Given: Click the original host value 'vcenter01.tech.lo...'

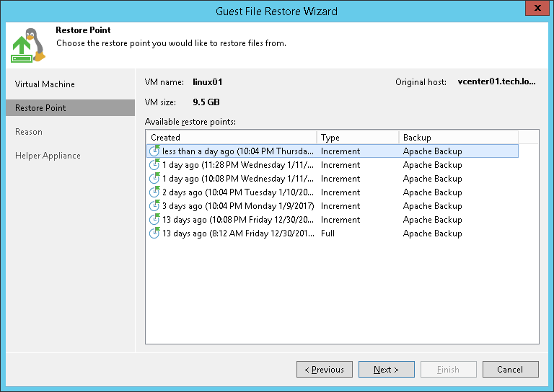Looking at the screenshot, I should pyautogui.click(x=496, y=81).
